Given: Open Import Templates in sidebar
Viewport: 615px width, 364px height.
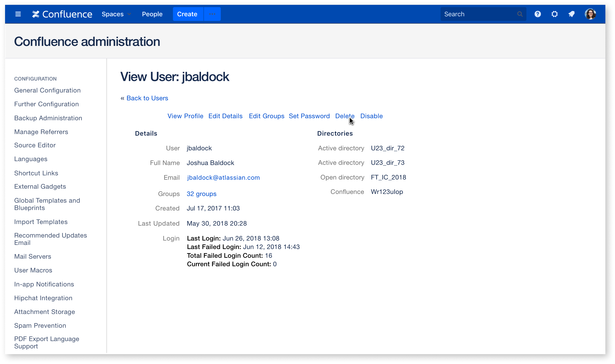Looking at the screenshot, I should point(41,222).
